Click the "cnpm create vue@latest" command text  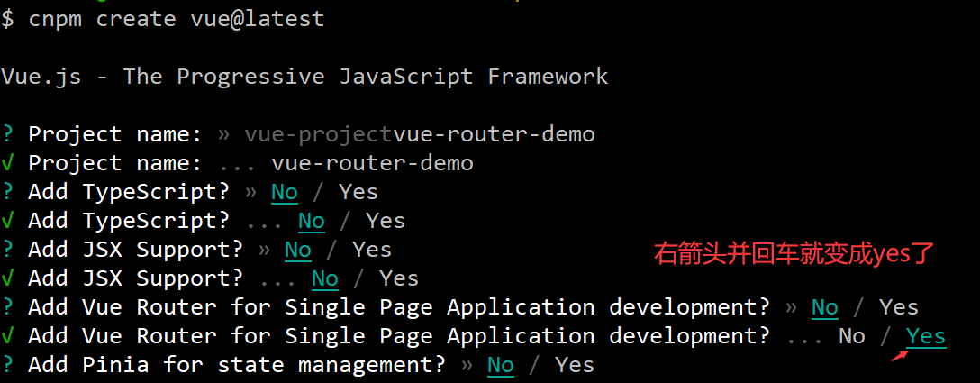click(177, 18)
